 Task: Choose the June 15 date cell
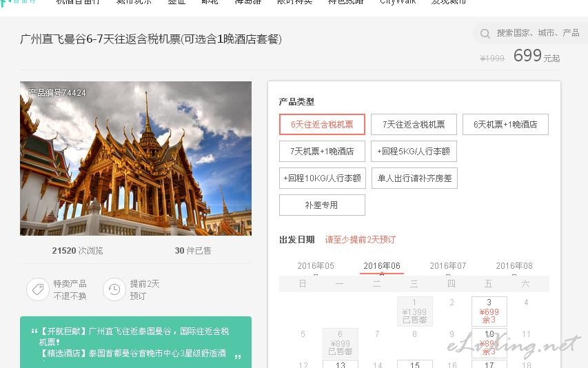pyautogui.click(x=415, y=365)
